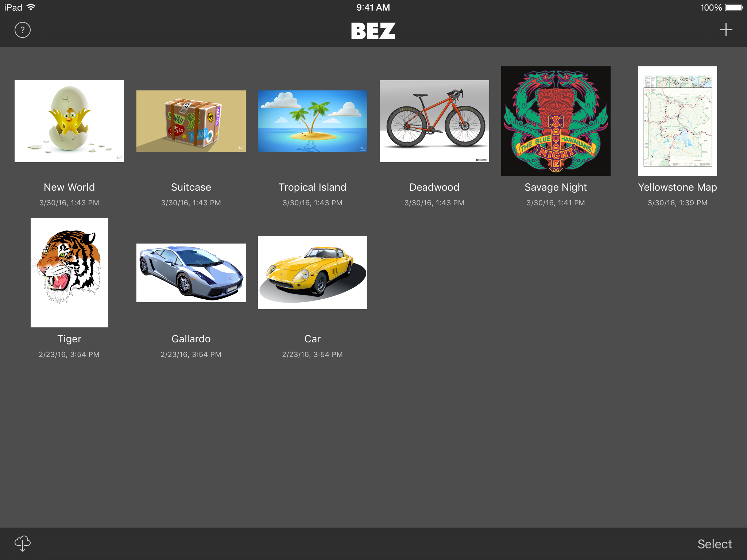This screenshot has width=747, height=560.
Task: Open the Deadwood bicycle illustration
Action: click(434, 121)
